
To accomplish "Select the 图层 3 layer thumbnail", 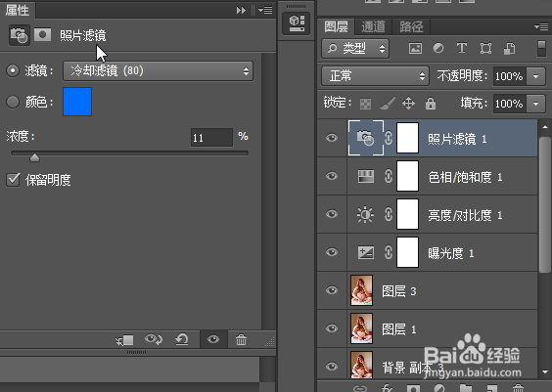I will click(x=361, y=290).
